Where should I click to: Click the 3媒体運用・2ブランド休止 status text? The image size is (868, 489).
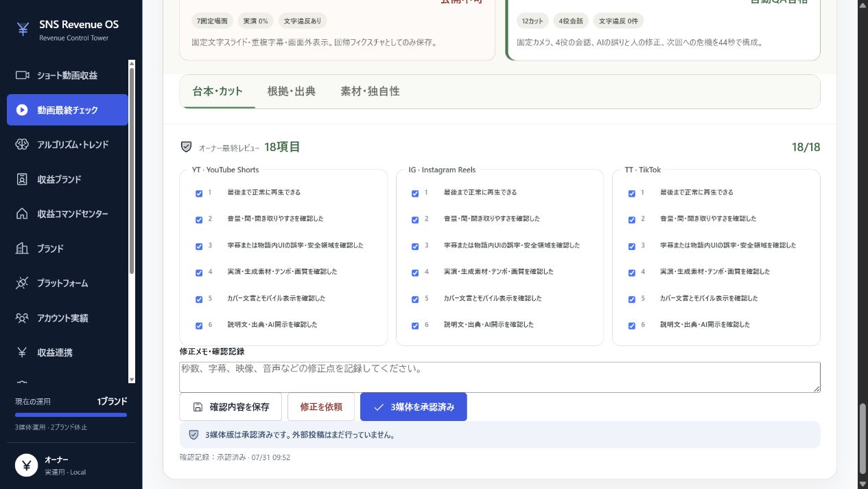click(x=51, y=427)
